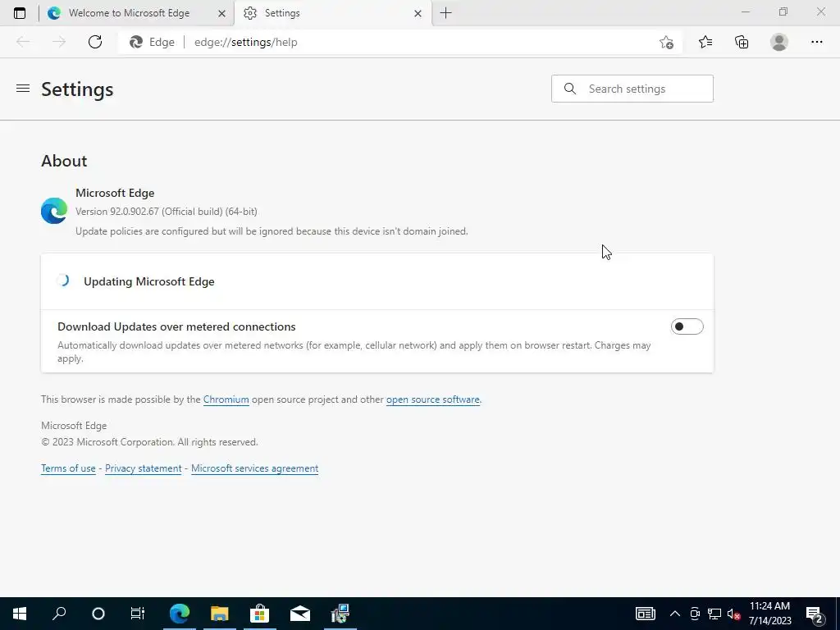This screenshot has width=840, height=630.
Task: Open the user profile avatar
Action: point(779,42)
